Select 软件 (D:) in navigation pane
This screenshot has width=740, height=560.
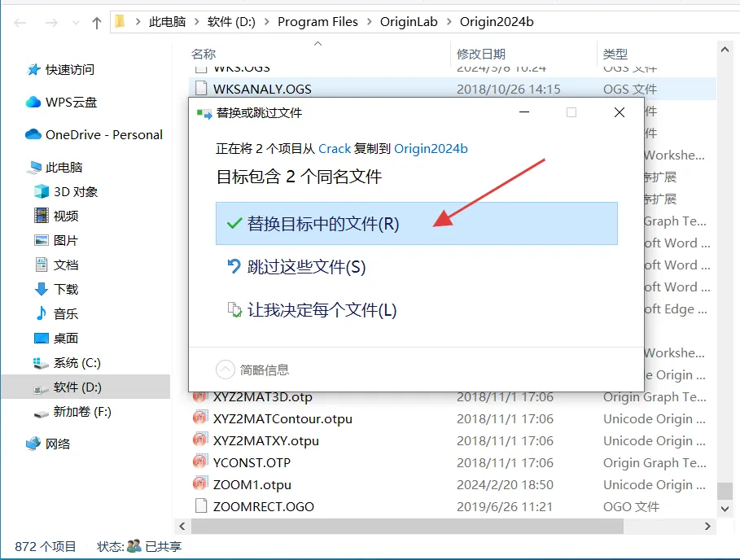tap(85, 387)
